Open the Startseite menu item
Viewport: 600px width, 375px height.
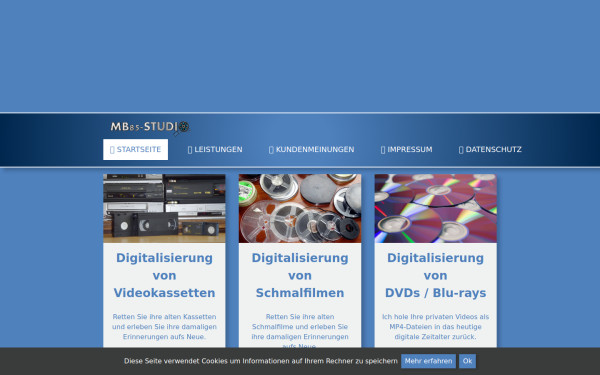coord(135,150)
